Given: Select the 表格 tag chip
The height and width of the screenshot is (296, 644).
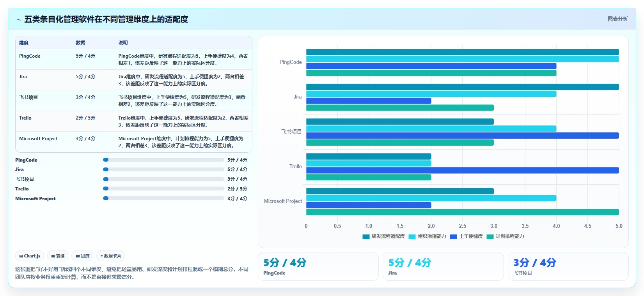Looking at the screenshot, I should click(58, 256).
